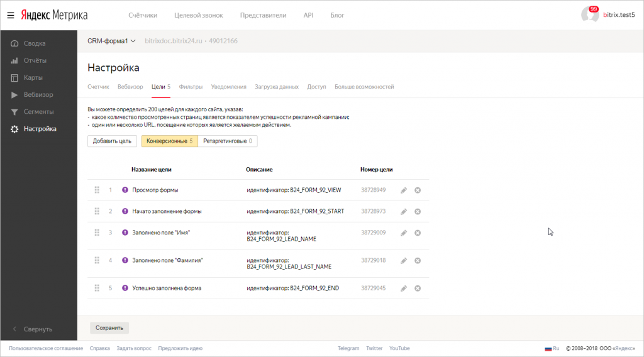
Task: Open the Предложить идею footer link
Action: point(180,348)
